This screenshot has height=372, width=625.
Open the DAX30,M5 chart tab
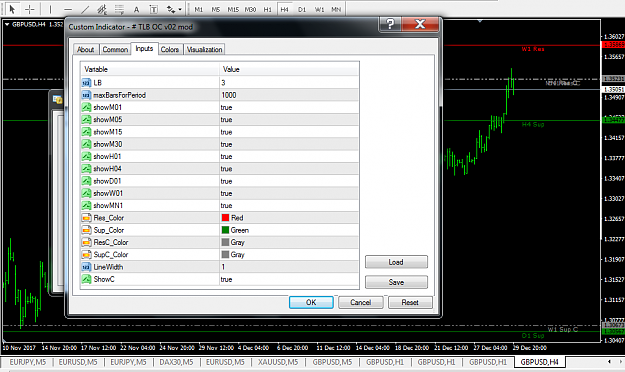[176, 362]
